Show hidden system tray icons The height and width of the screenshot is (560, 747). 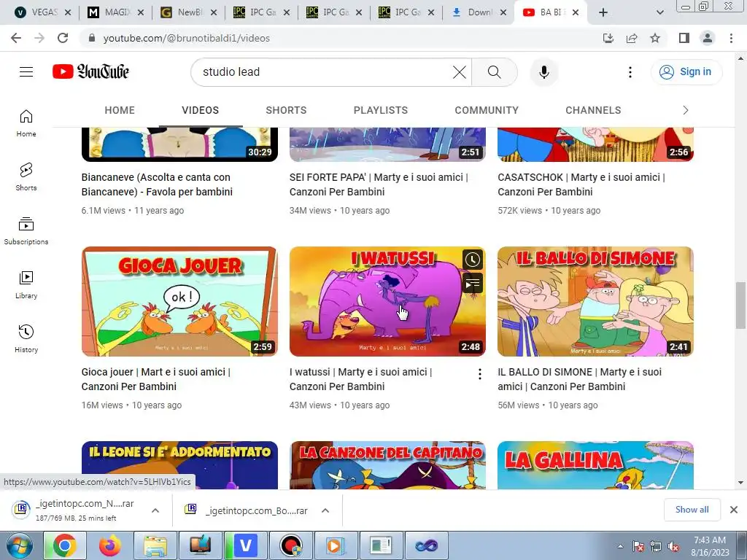pyautogui.click(x=620, y=547)
